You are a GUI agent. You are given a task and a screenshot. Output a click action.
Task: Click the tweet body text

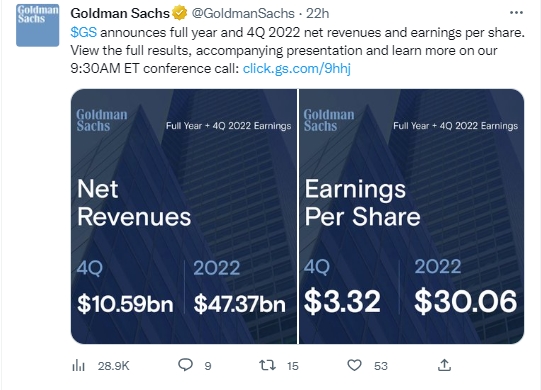[297, 50]
